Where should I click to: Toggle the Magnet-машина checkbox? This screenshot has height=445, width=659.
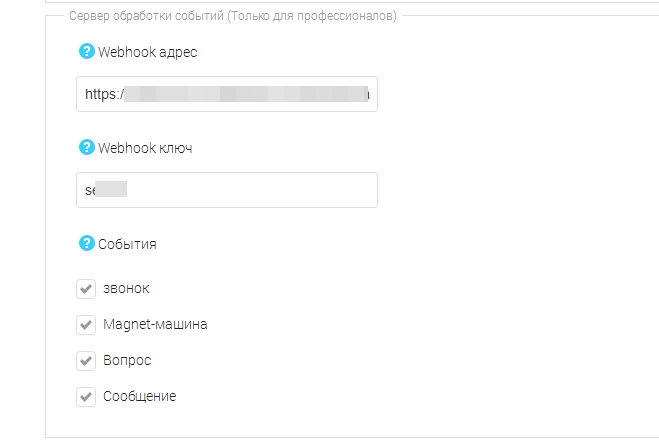(86, 325)
